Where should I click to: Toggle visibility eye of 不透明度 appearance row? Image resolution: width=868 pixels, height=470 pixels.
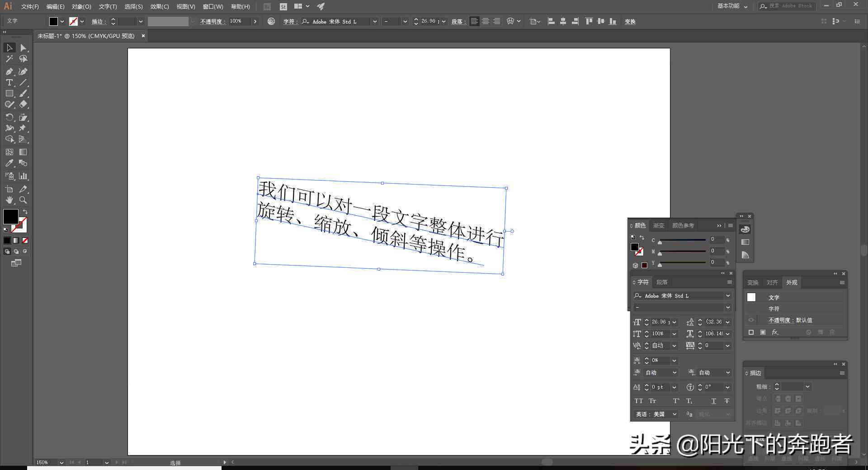coord(751,320)
